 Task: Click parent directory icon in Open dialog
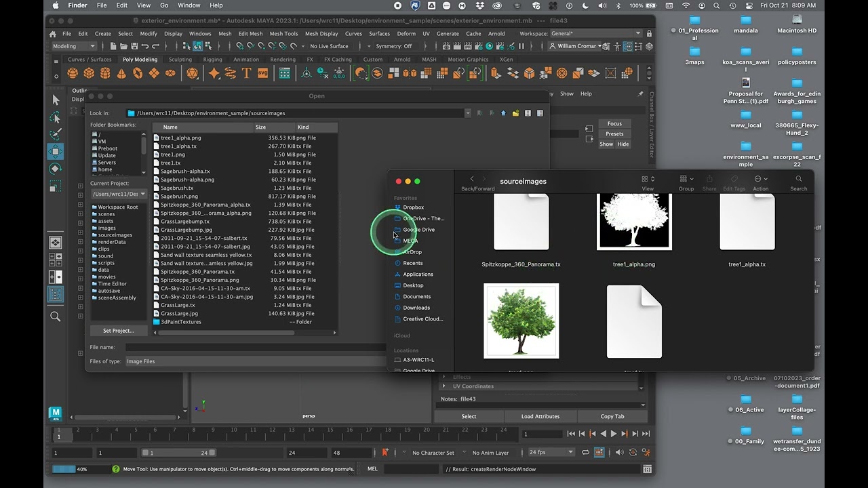click(x=503, y=113)
